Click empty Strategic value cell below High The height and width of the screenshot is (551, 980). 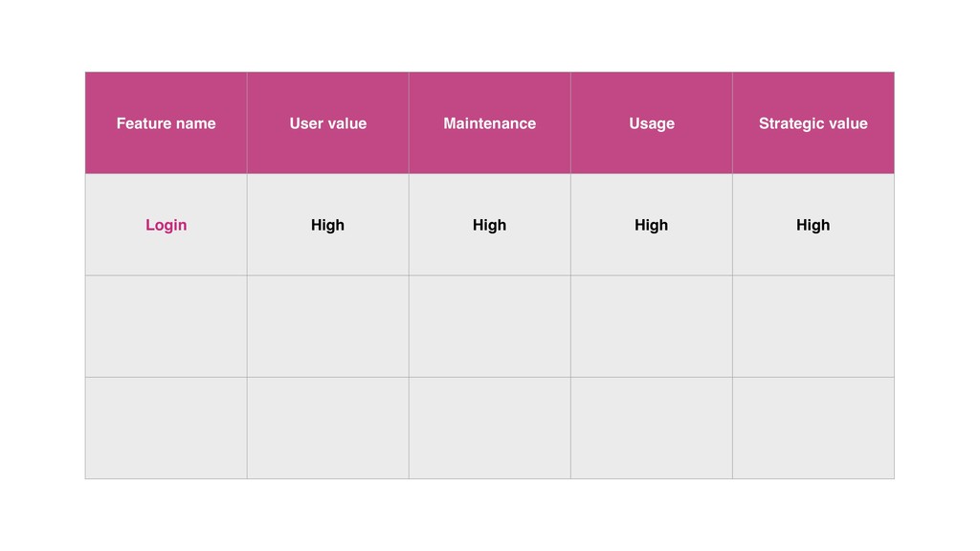pyautogui.click(x=813, y=326)
